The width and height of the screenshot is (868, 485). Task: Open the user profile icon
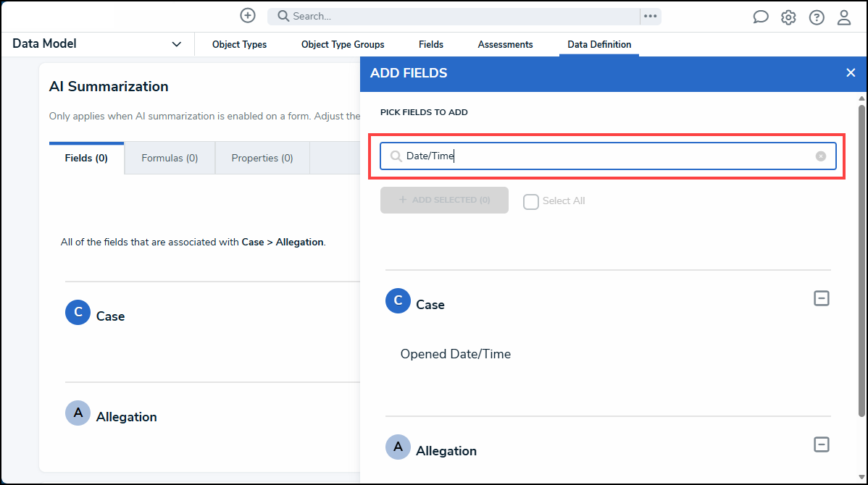[x=844, y=17]
